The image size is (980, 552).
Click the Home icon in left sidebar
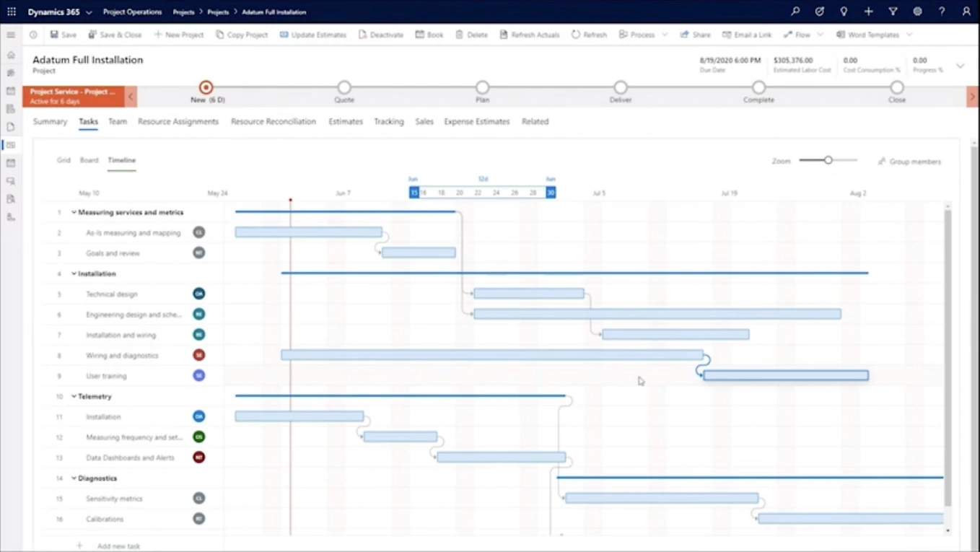point(11,55)
